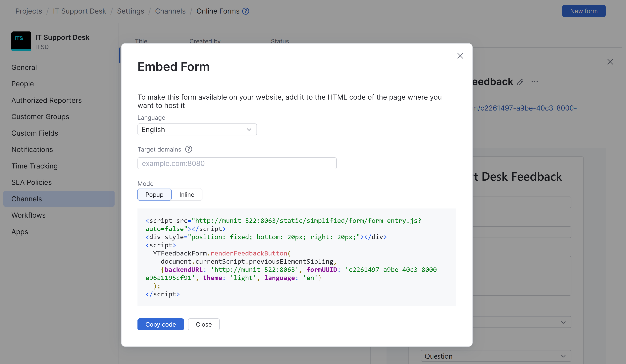Focus the Target domains input field
This screenshot has height=364, width=626.
coord(237,163)
